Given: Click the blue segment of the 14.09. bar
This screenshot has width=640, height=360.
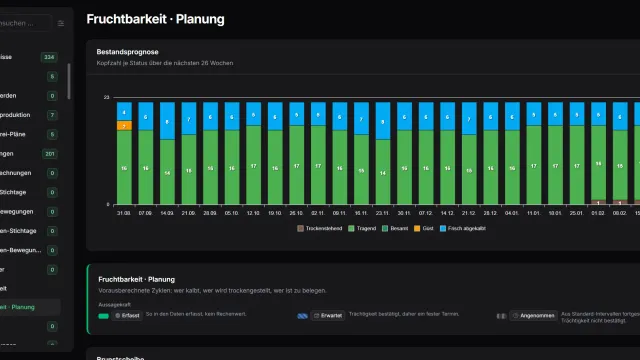Looking at the screenshot, I should [167, 121].
